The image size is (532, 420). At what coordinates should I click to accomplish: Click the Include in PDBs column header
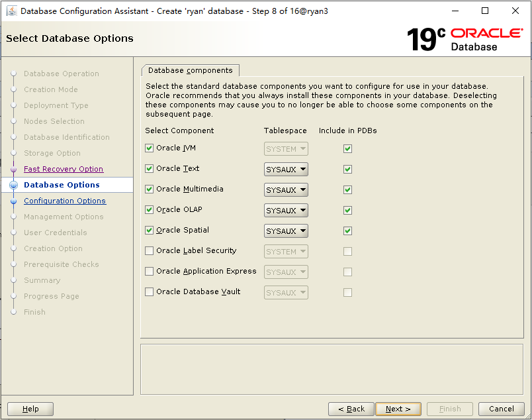click(x=348, y=131)
